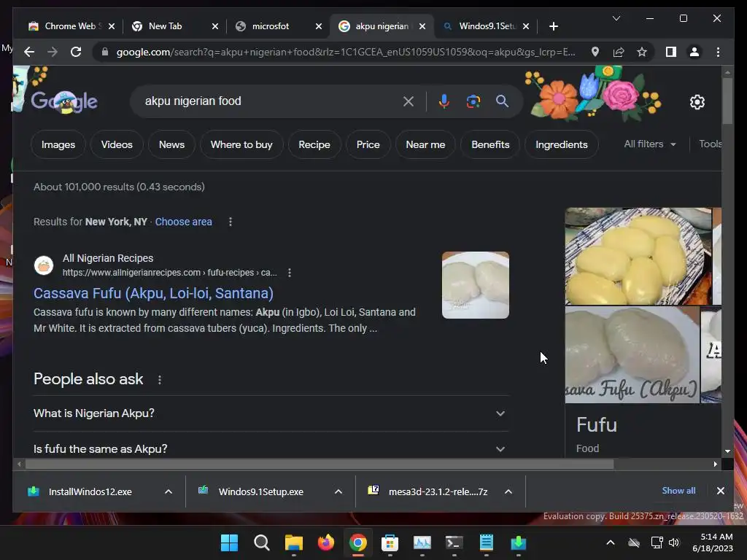Image resolution: width=747 pixels, height=560 pixels.
Task: Open All filters dropdown
Action: [650, 144]
